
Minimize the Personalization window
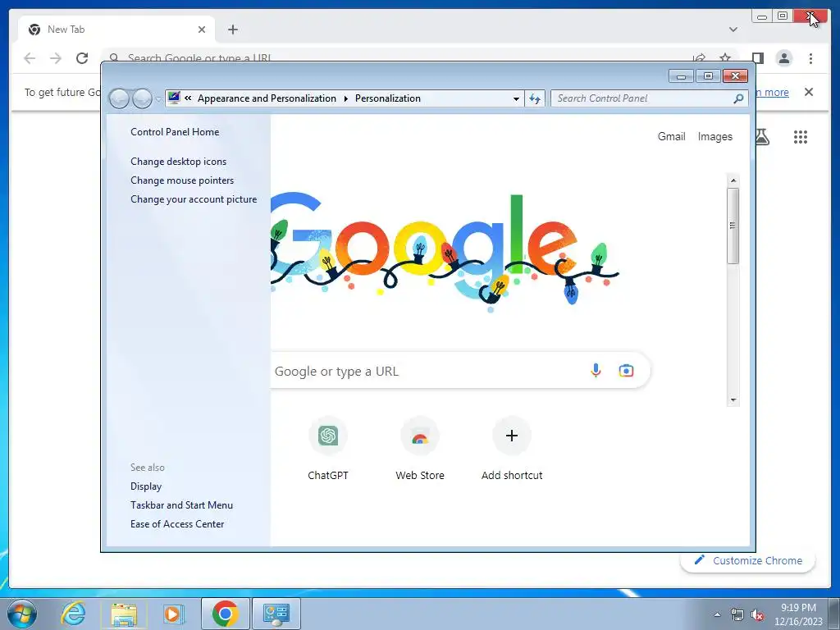coord(681,76)
